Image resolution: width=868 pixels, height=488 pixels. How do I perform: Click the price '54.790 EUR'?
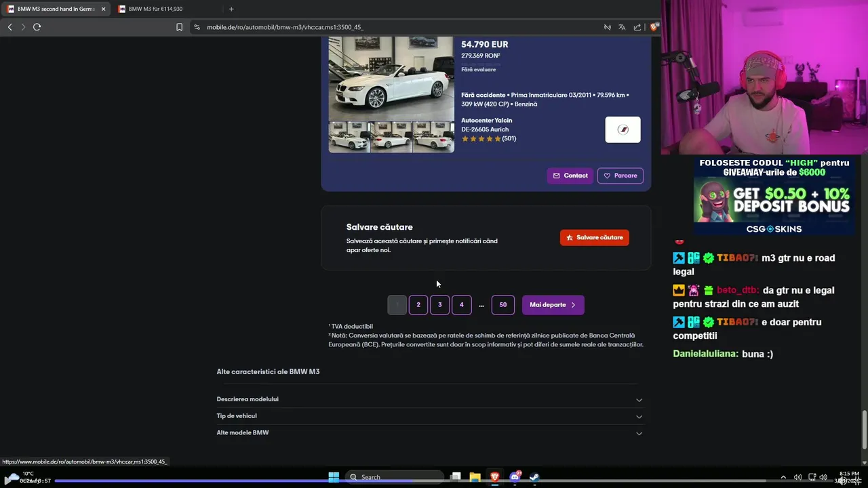(x=485, y=45)
